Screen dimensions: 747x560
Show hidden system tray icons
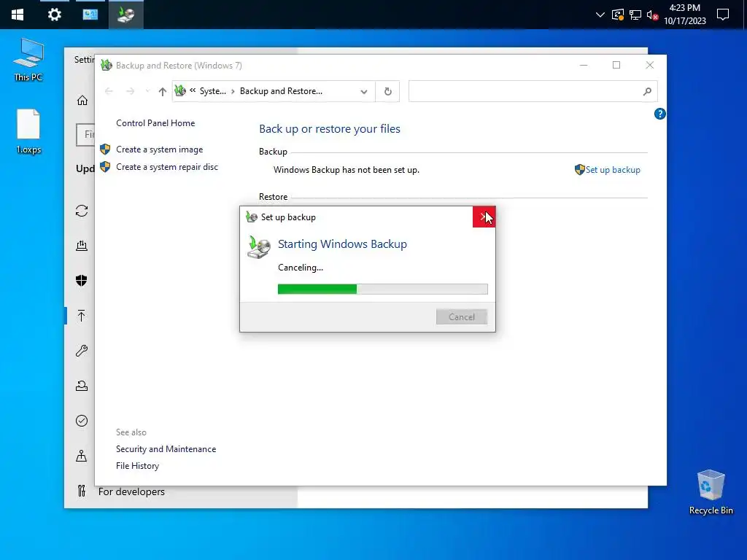click(600, 15)
